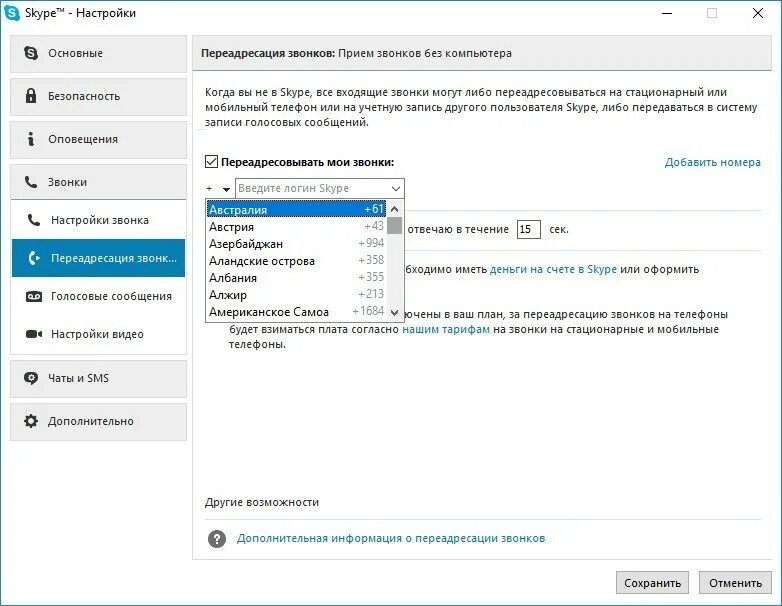782x606 pixels.
Task: Open the Оповещения settings section
Action: pos(98,140)
